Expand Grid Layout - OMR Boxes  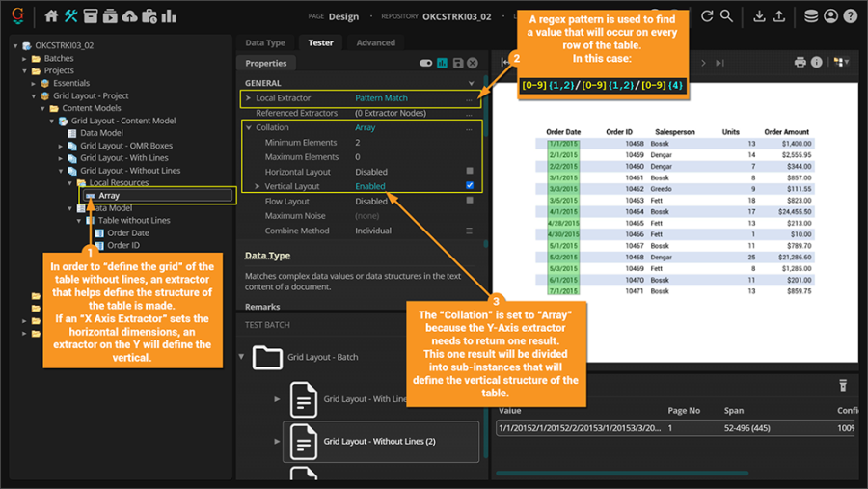tap(61, 146)
